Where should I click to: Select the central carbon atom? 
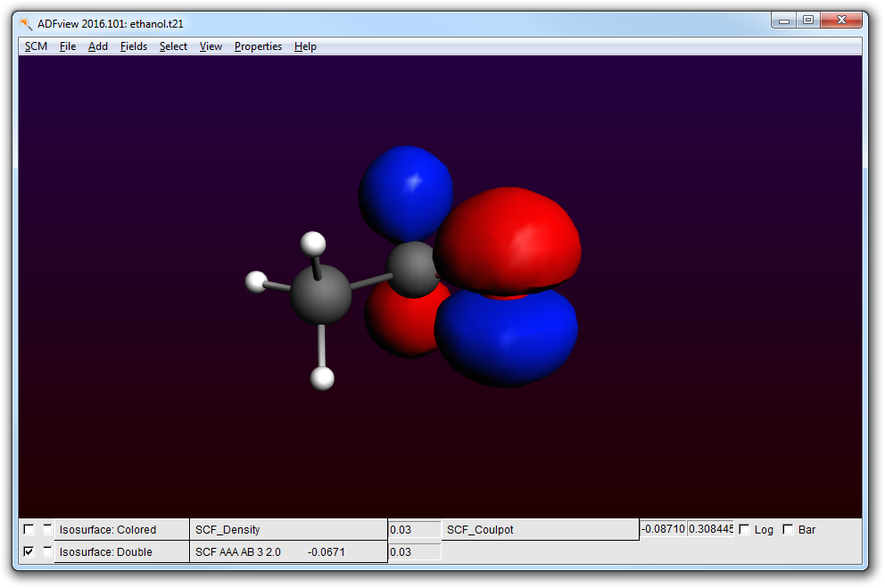coord(414,269)
